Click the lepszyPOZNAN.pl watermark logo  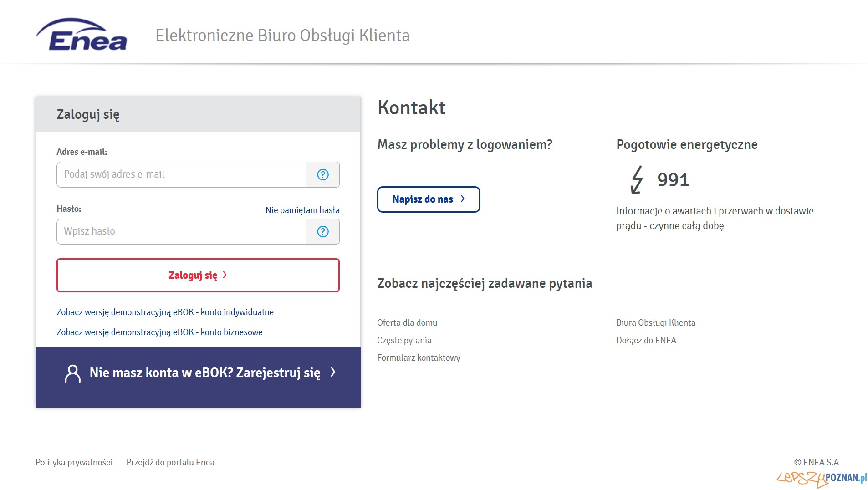pyautogui.click(x=821, y=478)
